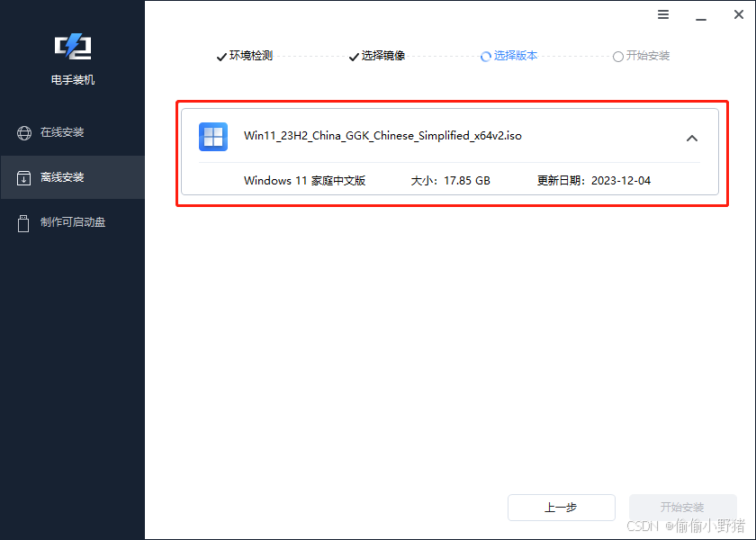This screenshot has width=756, height=540.
Task: Go to the 选择镜像 step
Action: coord(383,56)
